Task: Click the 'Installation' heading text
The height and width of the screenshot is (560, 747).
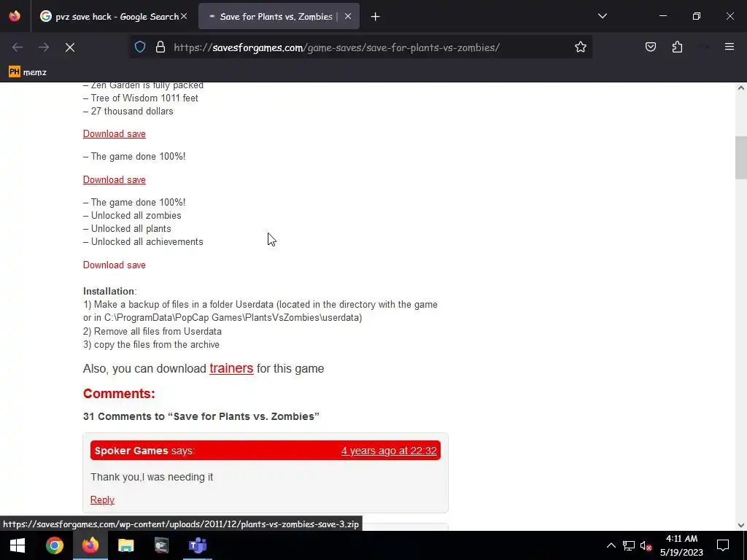Action: tap(109, 291)
